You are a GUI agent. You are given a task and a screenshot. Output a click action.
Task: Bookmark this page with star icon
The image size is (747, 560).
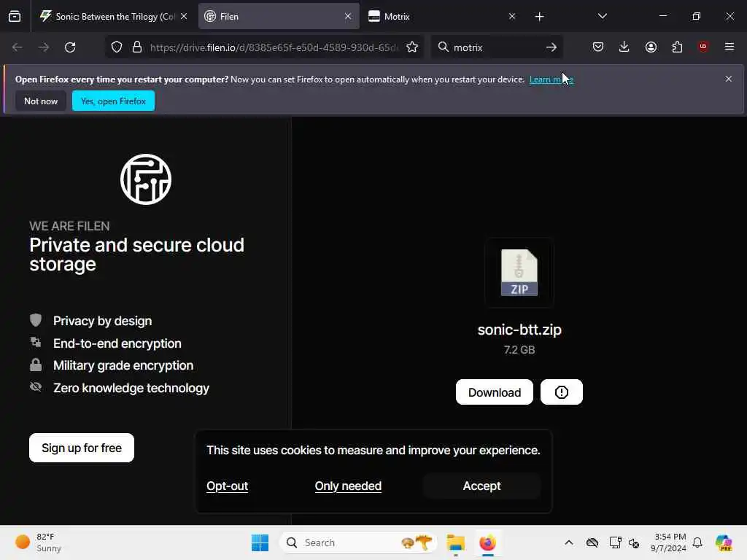412,47
